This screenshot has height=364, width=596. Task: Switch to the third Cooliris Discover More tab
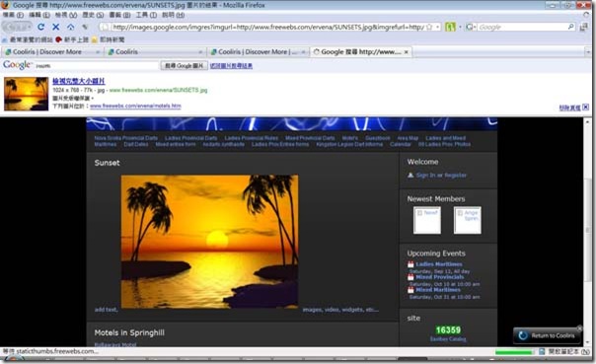pos(258,51)
